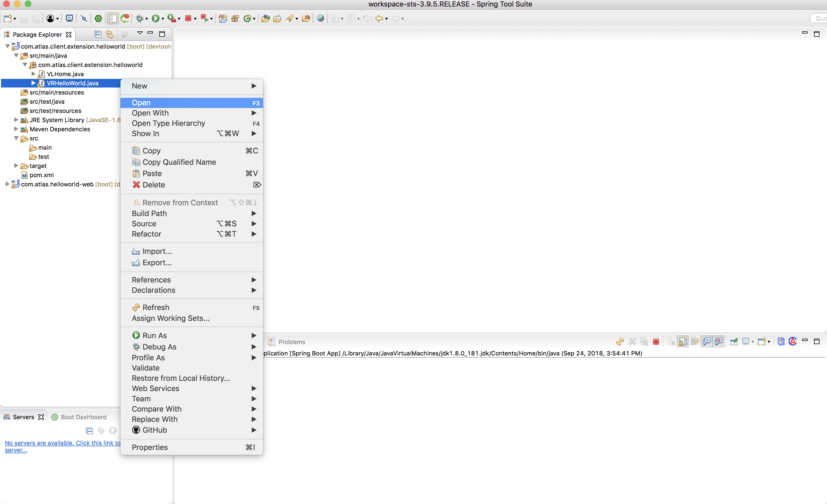Click the Debug bug icon in toolbar
Viewport: 827px width, 504px height.
140,18
